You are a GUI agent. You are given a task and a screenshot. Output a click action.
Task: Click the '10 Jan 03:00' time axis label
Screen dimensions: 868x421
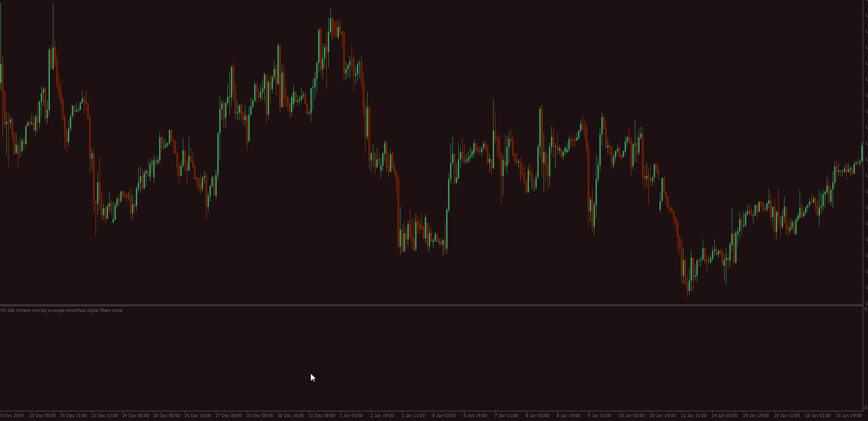coord(631,416)
